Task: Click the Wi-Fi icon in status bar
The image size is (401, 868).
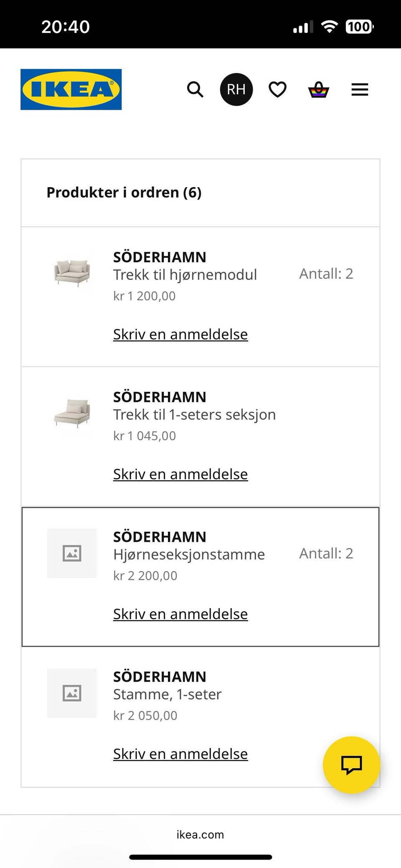Action: pos(330,26)
